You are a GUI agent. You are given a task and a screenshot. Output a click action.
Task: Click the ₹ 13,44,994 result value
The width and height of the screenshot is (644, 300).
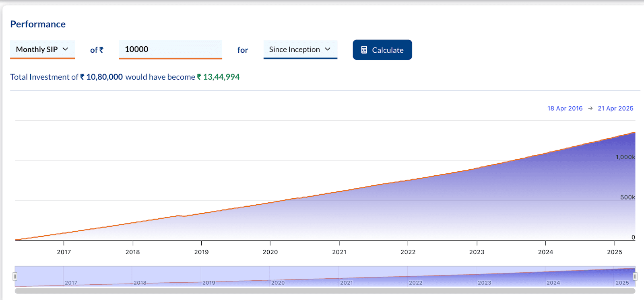coord(218,77)
